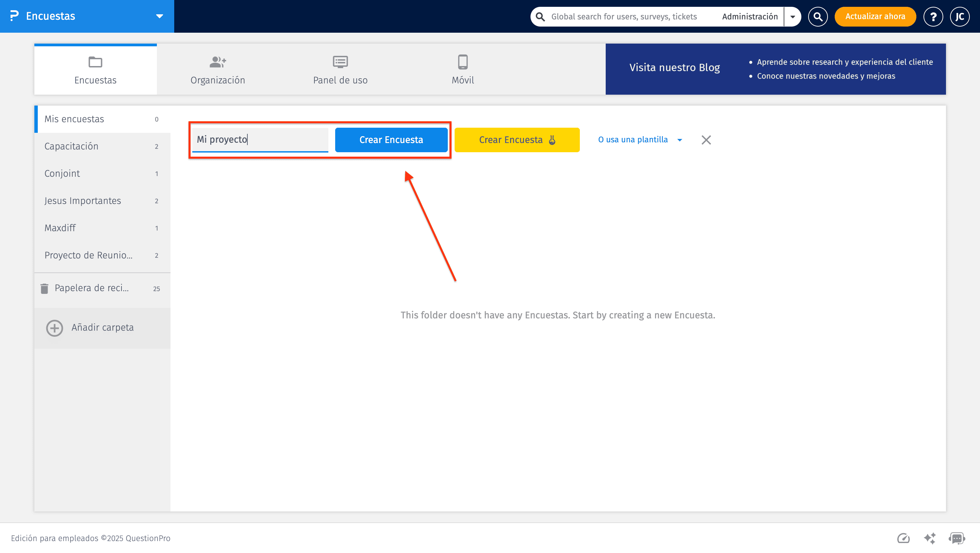Image resolution: width=980 pixels, height=553 pixels.
Task: Switch to the Mis encuestas folder
Action: 74,119
